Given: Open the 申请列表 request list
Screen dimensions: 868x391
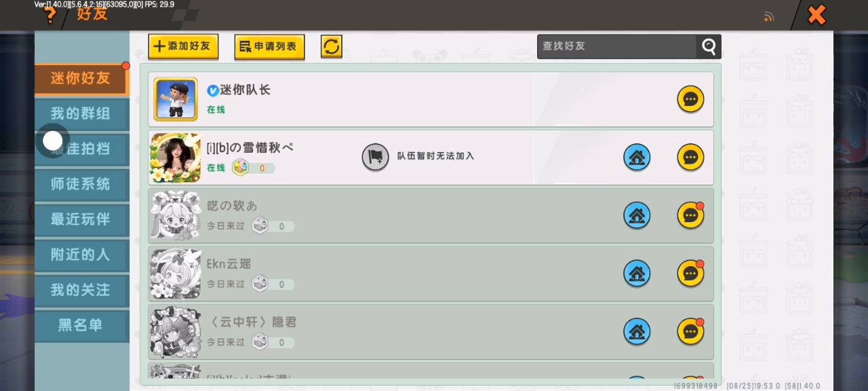Looking at the screenshot, I should [269, 46].
